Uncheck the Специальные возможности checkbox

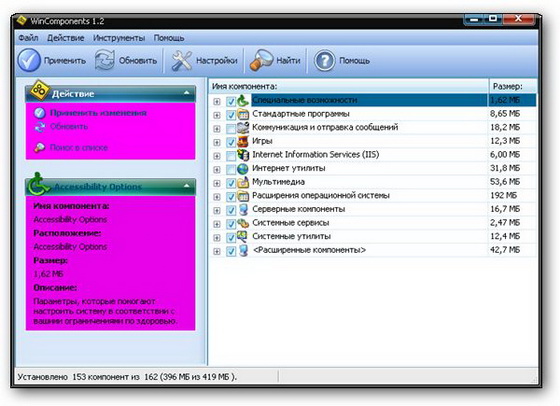(231, 101)
